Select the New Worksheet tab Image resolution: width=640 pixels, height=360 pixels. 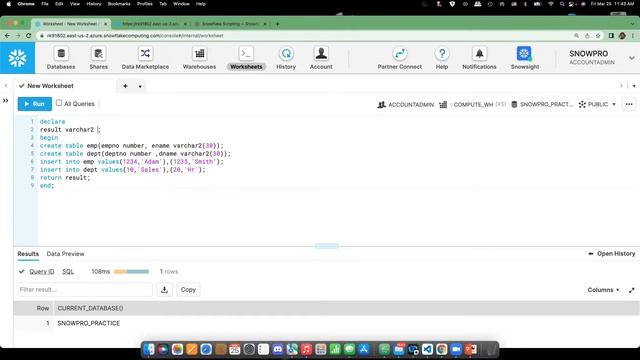pyautogui.click(x=51, y=86)
